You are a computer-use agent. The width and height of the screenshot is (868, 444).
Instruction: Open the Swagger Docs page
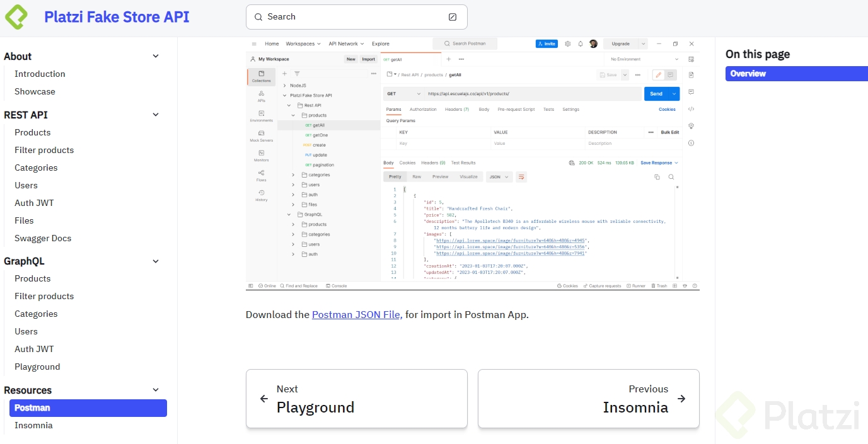click(43, 238)
